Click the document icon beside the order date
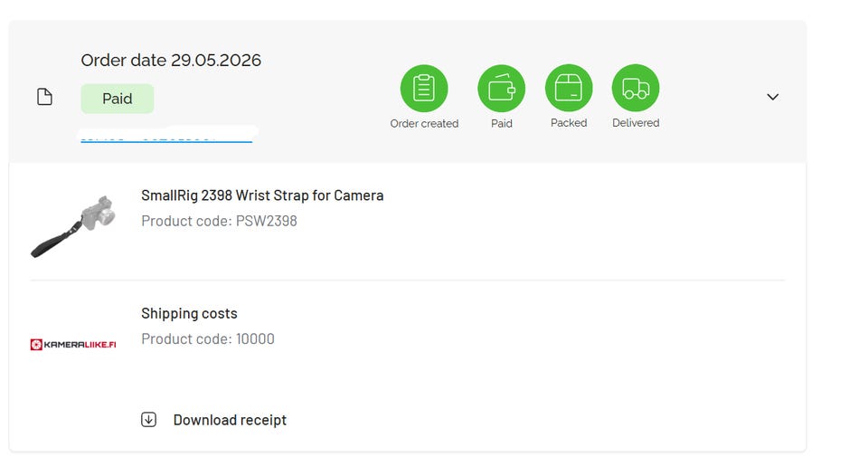 pyautogui.click(x=44, y=97)
